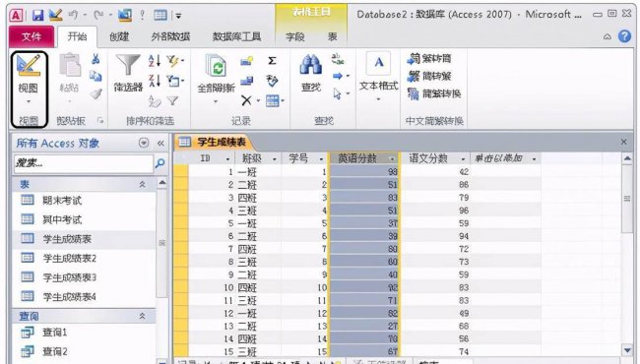Open the quick access toolbar customize dropdown
The height and width of the screenshot is (364, 640).
click(178, 16)
